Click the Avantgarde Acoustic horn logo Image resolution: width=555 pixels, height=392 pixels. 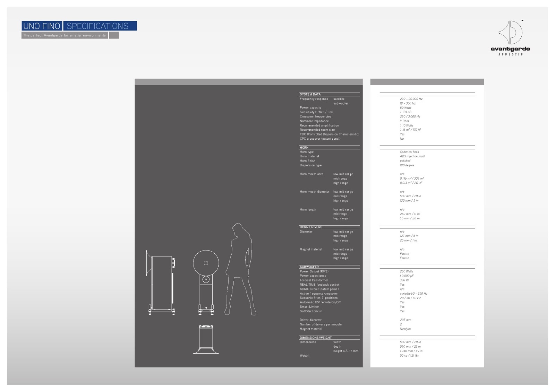point(510,37)
